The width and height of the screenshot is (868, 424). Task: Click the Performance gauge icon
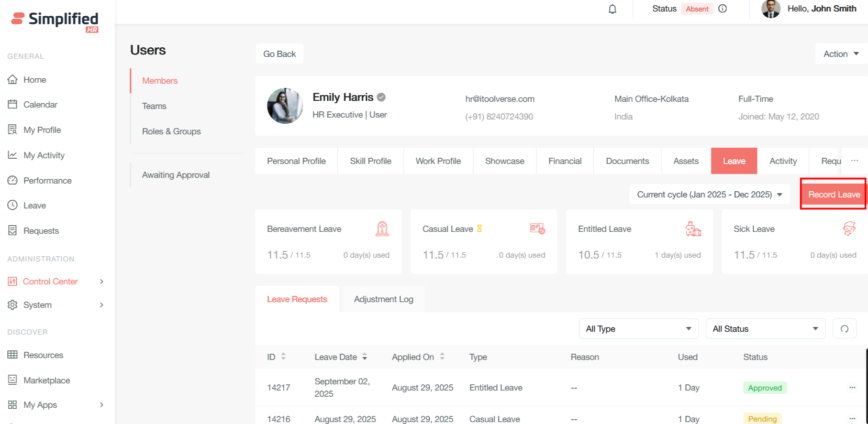pyautogui.click(x=12, y=180)
